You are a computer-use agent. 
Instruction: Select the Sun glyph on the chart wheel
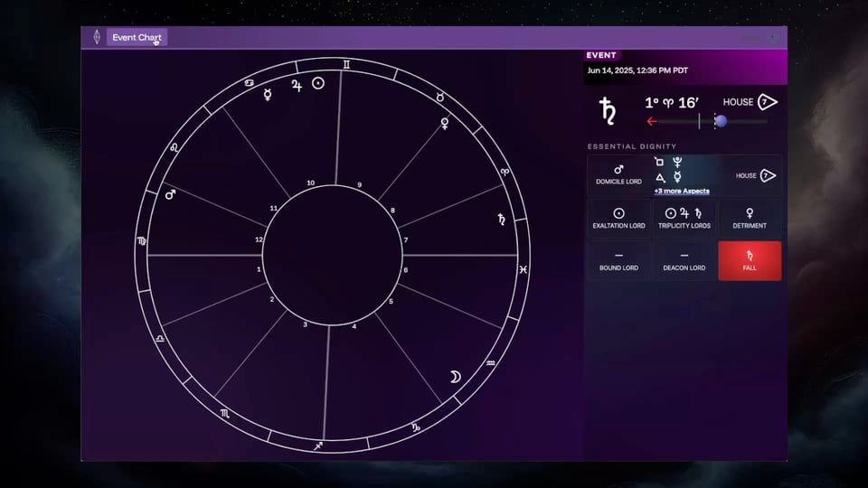pyautogui.click(x=318, y=83)
